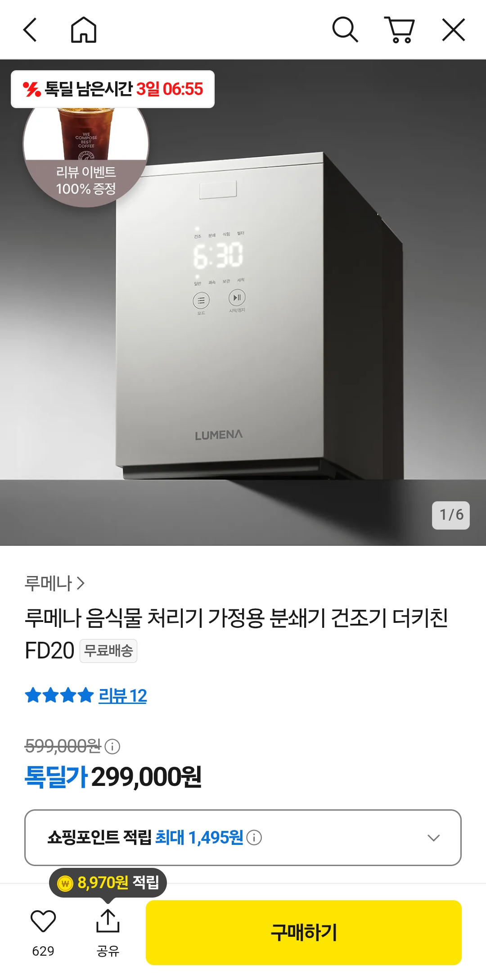The height and width of the screenshot is (980, 486).
Task: Tap the 무료배송 tag
Action: tap(108, 651)
